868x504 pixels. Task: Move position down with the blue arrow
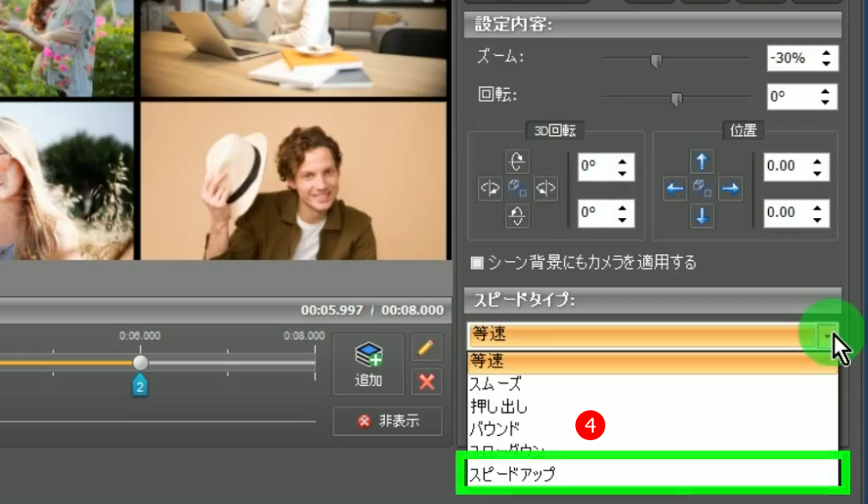[703, 216]
